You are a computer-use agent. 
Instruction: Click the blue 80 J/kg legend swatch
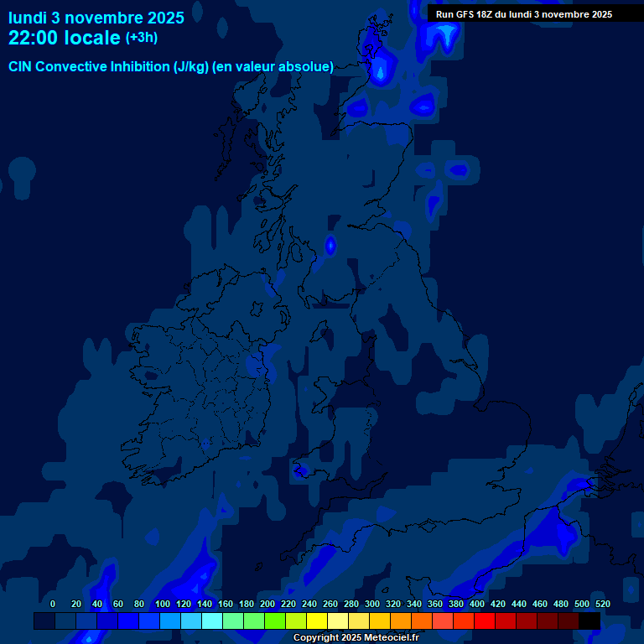(x=128, y=621)
